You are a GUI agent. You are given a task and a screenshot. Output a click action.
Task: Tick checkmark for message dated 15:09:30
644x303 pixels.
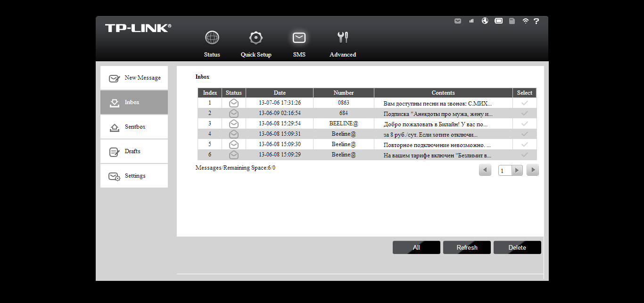pos(524,144)
